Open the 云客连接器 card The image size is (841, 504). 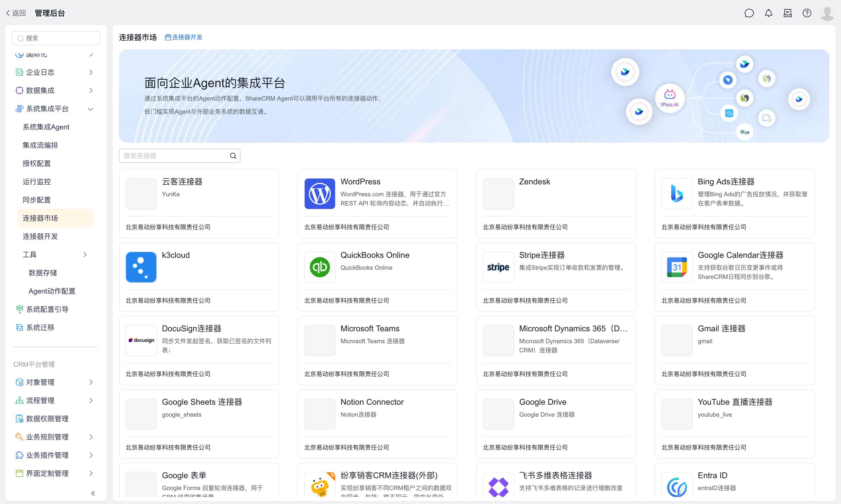(199, 203)
